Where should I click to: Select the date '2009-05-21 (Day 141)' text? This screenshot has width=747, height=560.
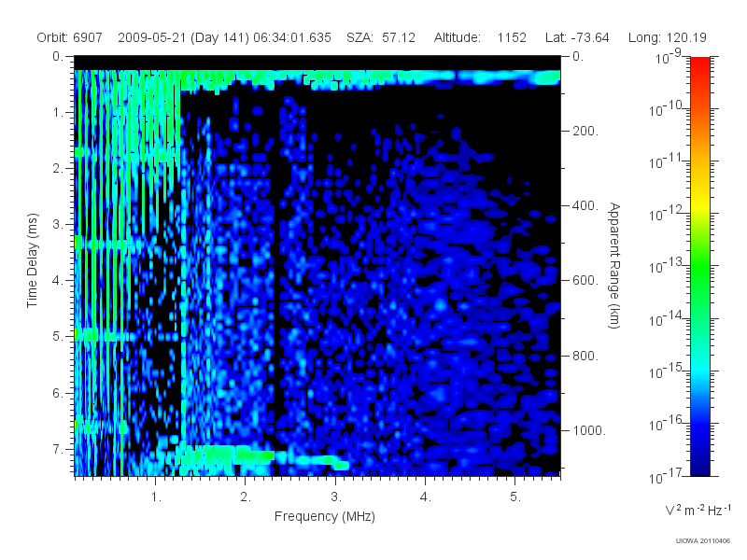[183, 37]
